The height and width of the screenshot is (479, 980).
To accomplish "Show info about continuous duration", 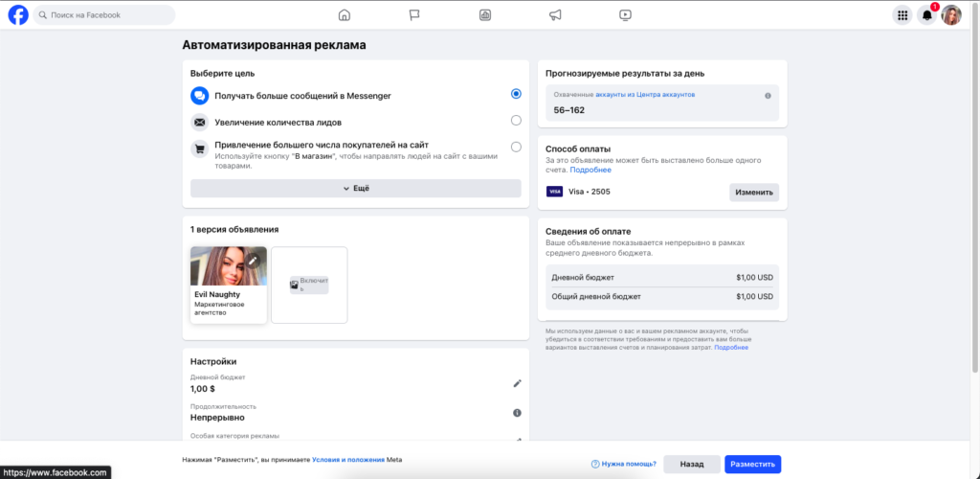I will click(517, 413).
